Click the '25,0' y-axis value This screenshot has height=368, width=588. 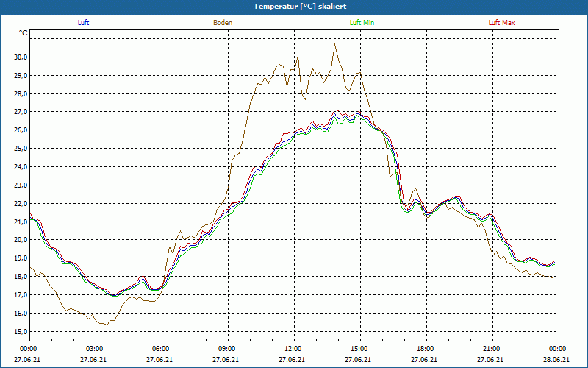(21, 149)
